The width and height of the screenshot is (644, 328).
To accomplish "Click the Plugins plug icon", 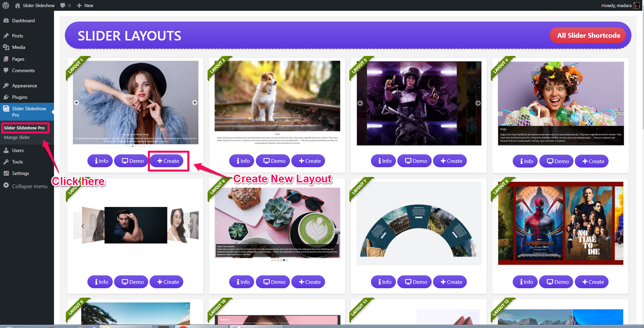I will click(6, 97).
